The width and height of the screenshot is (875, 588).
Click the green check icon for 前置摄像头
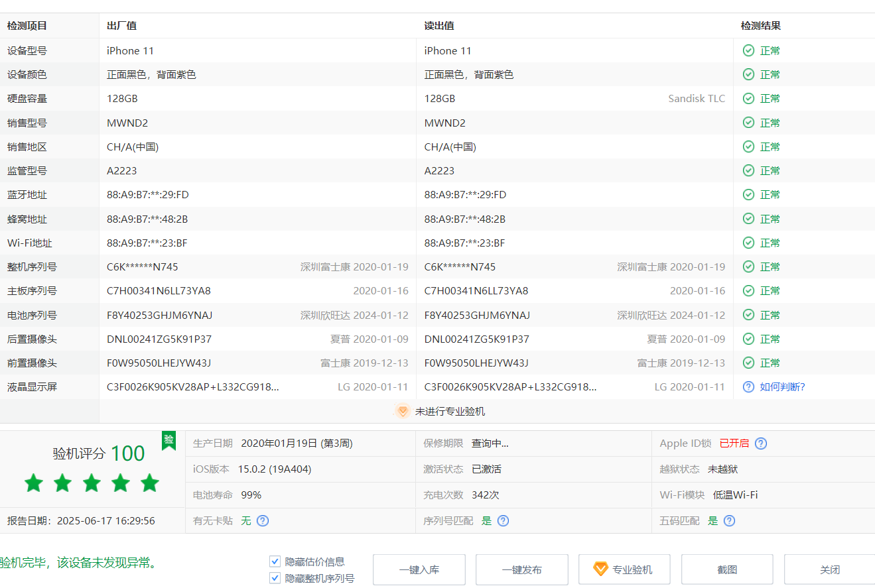point(748,363)
